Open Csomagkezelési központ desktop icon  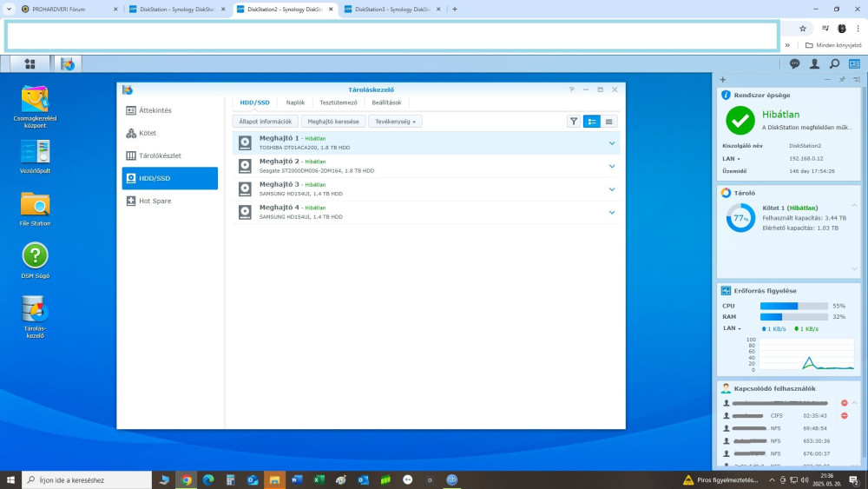point(35,100)
